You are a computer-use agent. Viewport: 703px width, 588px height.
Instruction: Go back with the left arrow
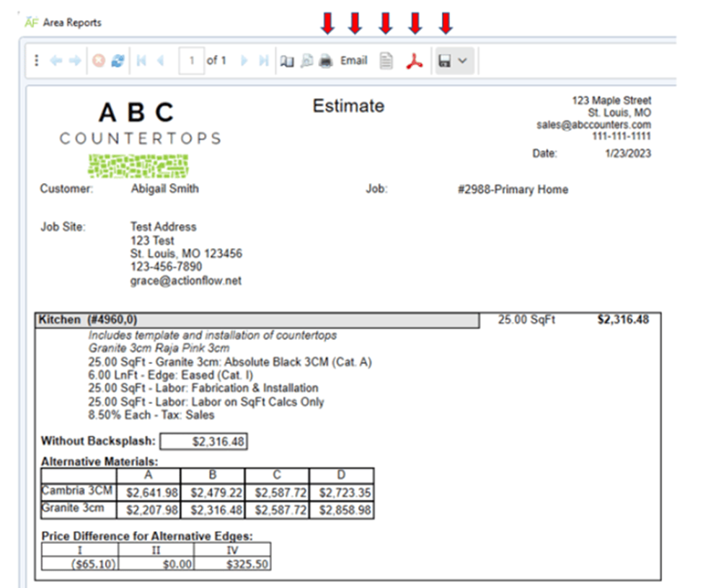click(x=56, y=61)
